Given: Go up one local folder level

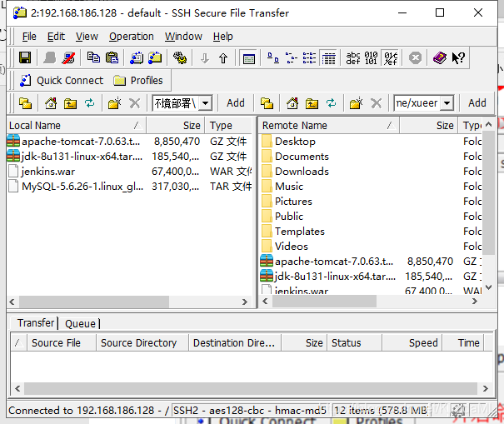Looking at the screenshot, I should click(70, 103).
